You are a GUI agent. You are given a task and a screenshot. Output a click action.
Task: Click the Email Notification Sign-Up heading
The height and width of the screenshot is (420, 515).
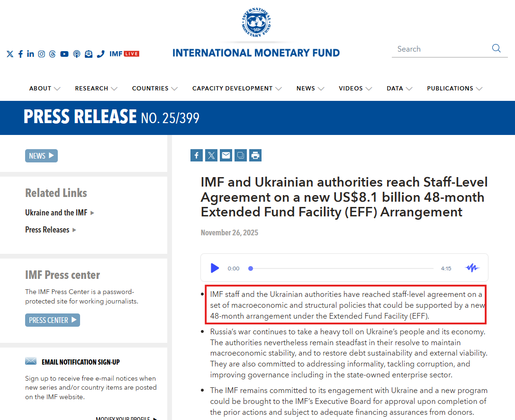coord(81,362)
